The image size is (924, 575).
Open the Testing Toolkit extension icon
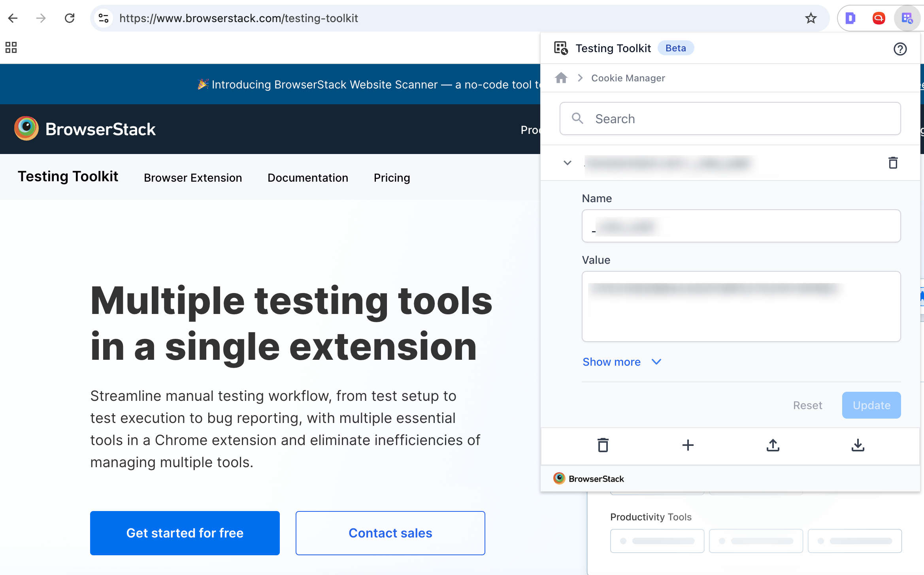tap(907, 18)
